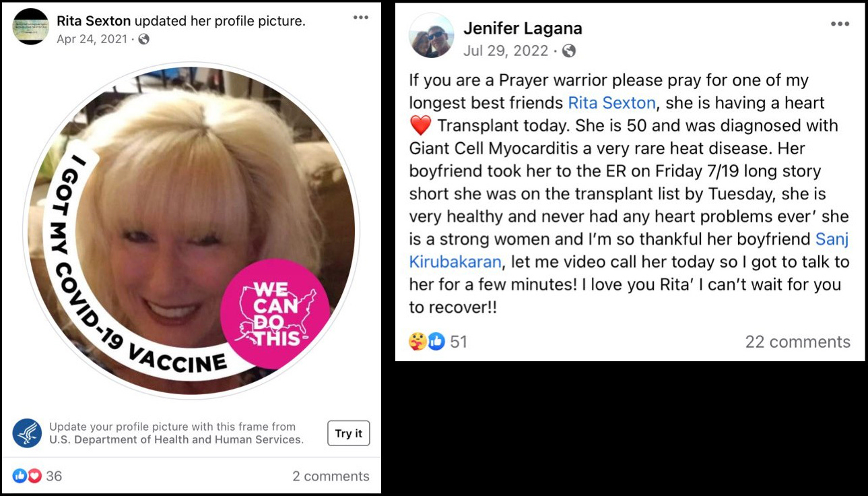
Task: Click the U.S. Department of Health logo icon
Action: (x=28, y=433)
